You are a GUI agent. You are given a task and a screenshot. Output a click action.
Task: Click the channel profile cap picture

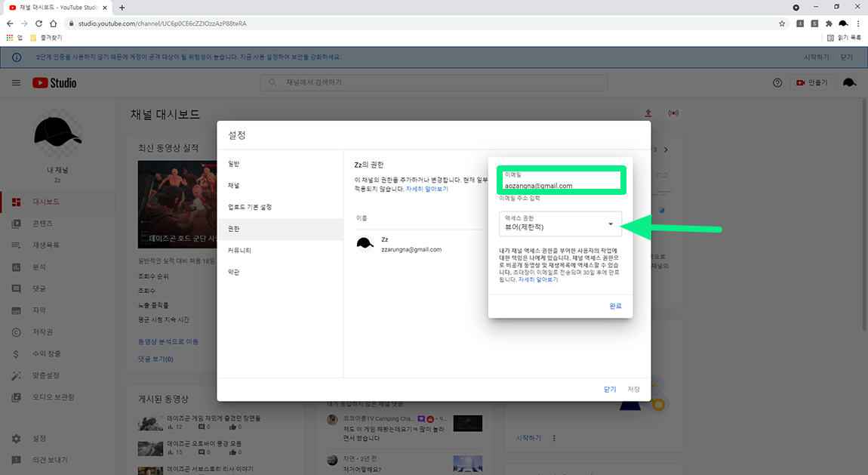pyautogui.click(x=57, y=134)
